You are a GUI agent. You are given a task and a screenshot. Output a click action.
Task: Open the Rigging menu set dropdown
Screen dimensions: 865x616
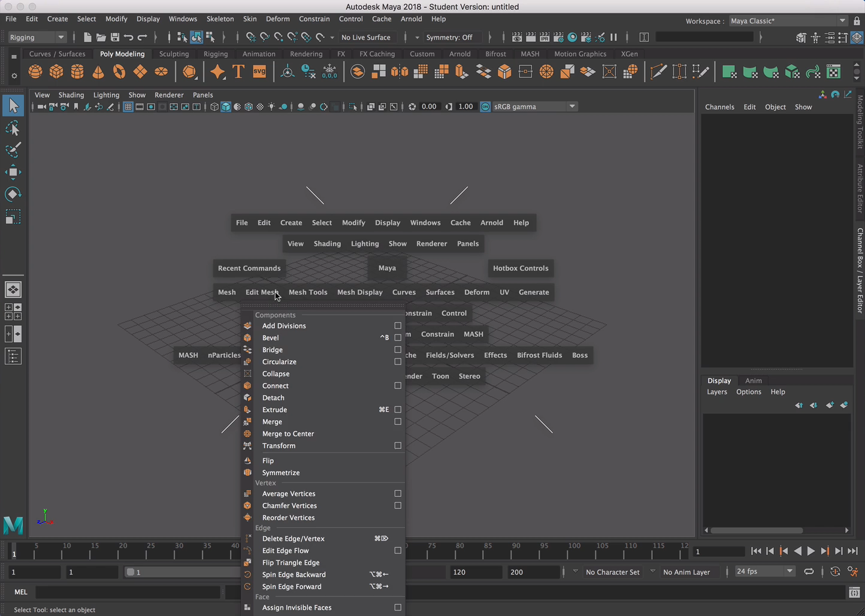click(x=37, y=37)
